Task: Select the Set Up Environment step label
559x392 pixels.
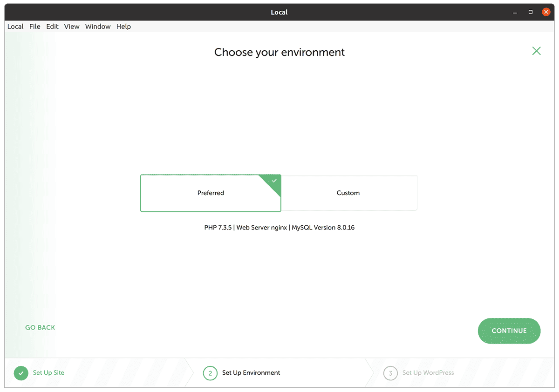Action: [251, 373]
